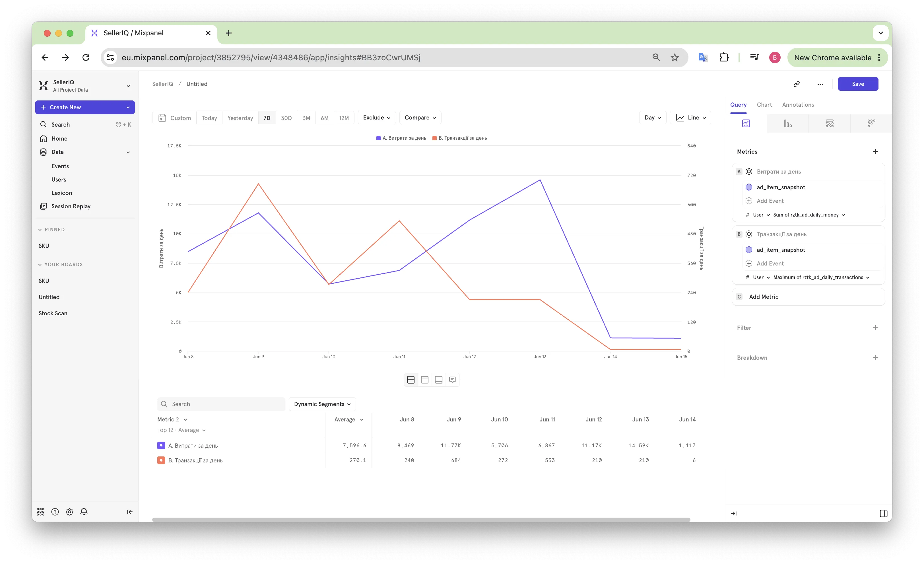Switch to the Annotations tab
924x564 pixels.
(798, 105)
